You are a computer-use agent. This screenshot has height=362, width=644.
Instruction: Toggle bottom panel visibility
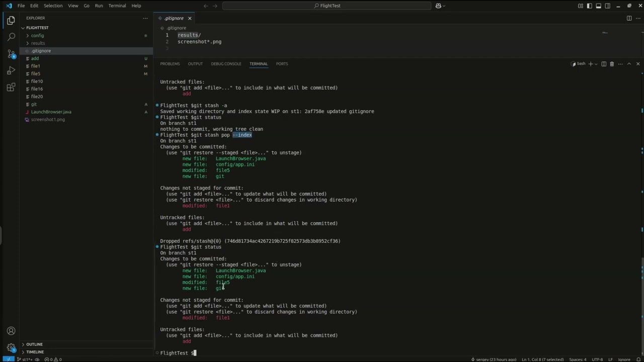point(599,6)
